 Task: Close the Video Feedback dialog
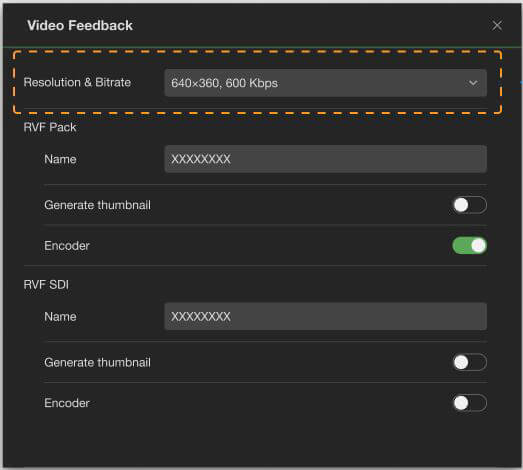coord(497,25)
